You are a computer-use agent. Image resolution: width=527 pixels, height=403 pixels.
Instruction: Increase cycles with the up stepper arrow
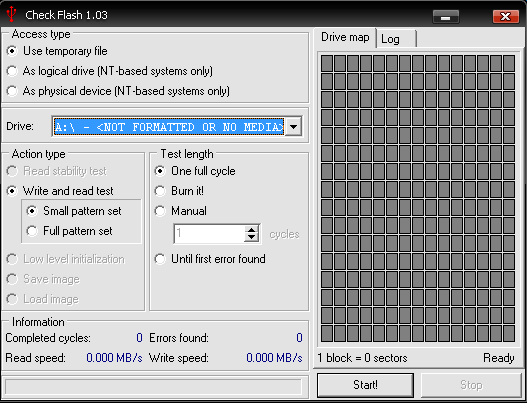coord(251,230)
